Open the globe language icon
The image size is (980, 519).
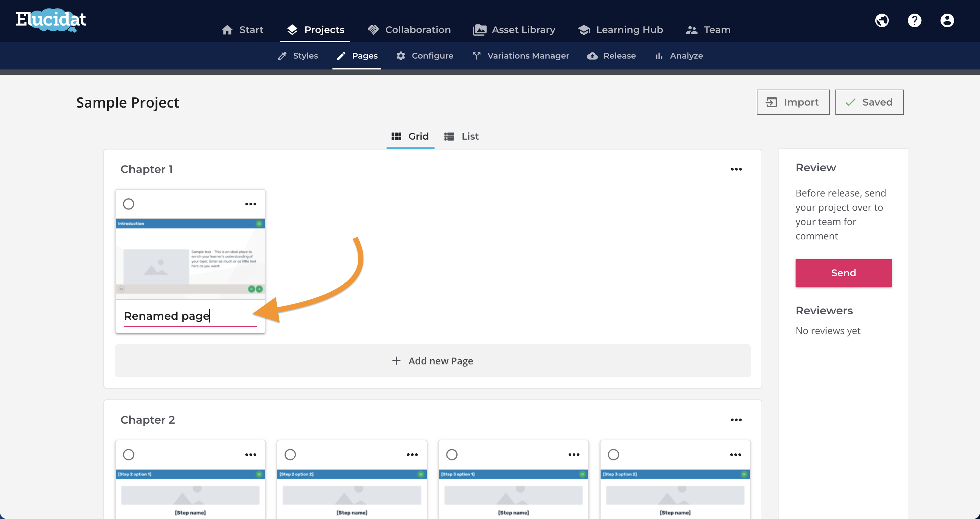[x=882, y=20]
